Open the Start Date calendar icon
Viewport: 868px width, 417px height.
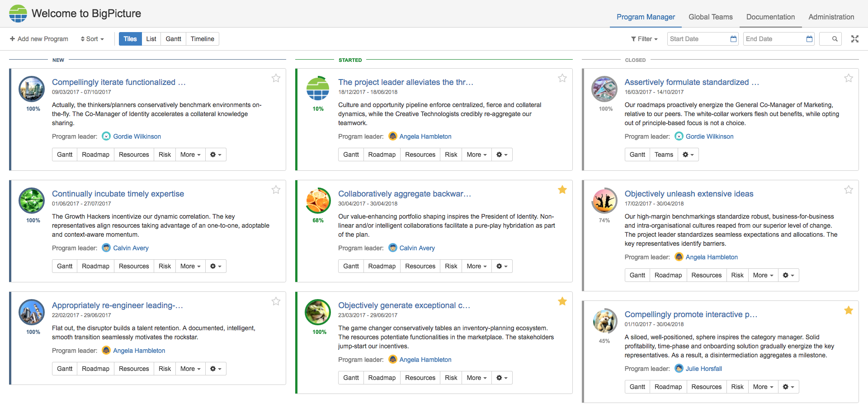(x=733, y=39)
